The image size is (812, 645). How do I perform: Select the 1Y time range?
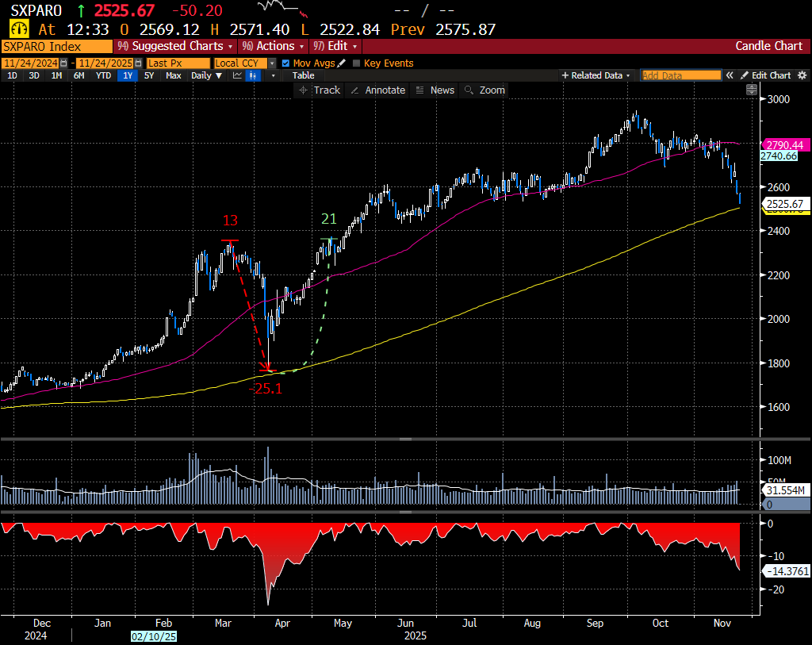click(x=127, y=75)
